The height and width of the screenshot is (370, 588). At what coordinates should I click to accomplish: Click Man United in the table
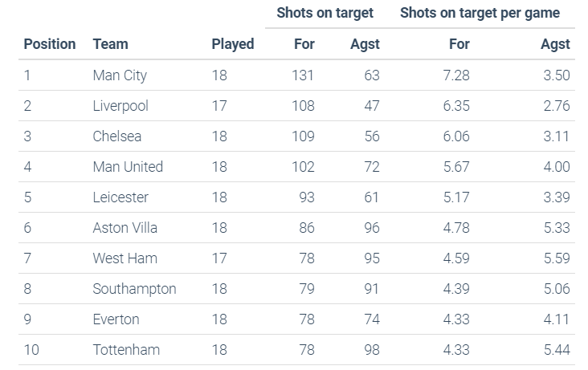[128, 167]
